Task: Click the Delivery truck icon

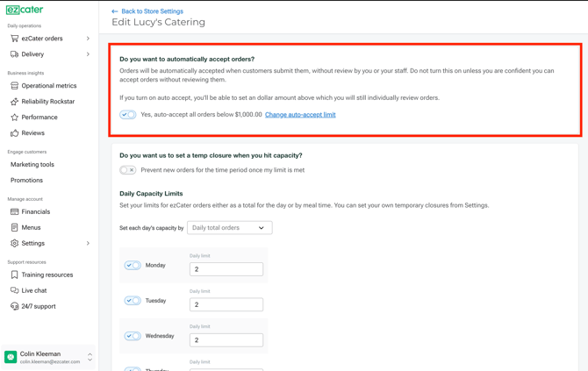Action: coord(14,54)
